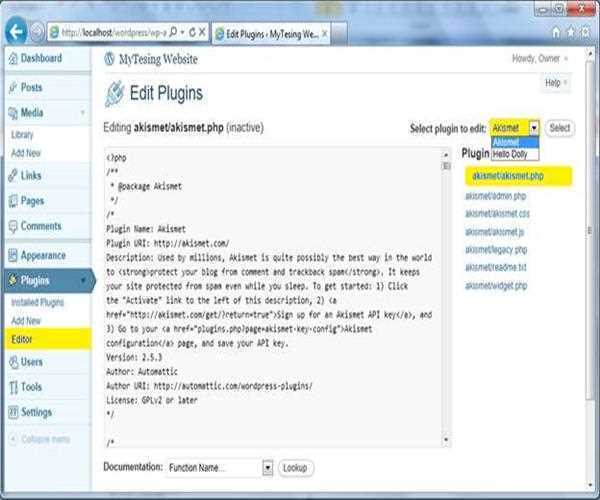Click the Appearance icon in sidebar
Viewport: 600px width, 500px height.
pyautogui.click(x=11, y=256)
